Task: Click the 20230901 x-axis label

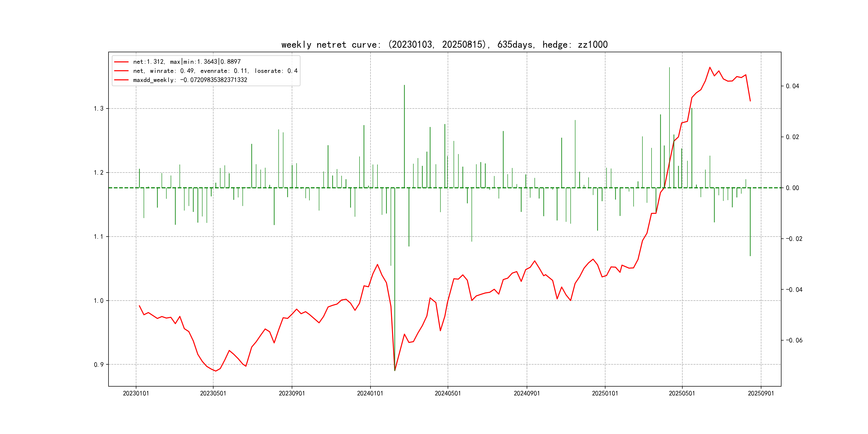Action: pyautogui.click(x=291, y=393)
